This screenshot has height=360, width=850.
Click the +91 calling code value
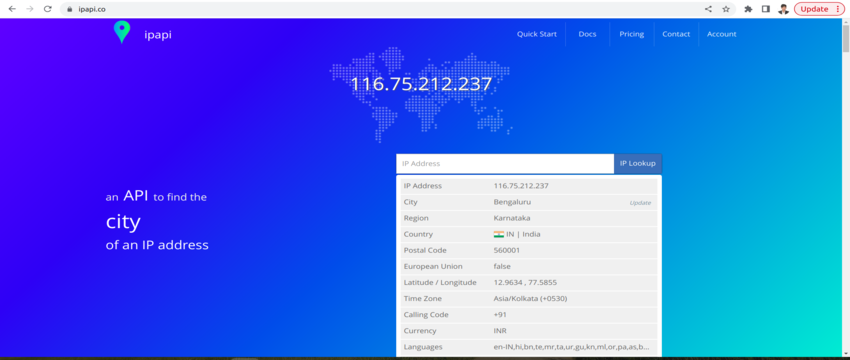pyautogui.click(x=500, y=314)
